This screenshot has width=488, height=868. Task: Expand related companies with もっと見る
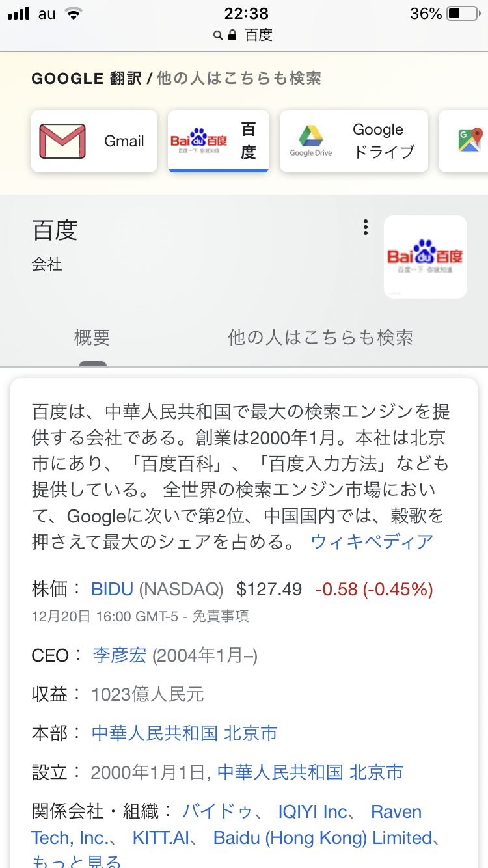76,861
